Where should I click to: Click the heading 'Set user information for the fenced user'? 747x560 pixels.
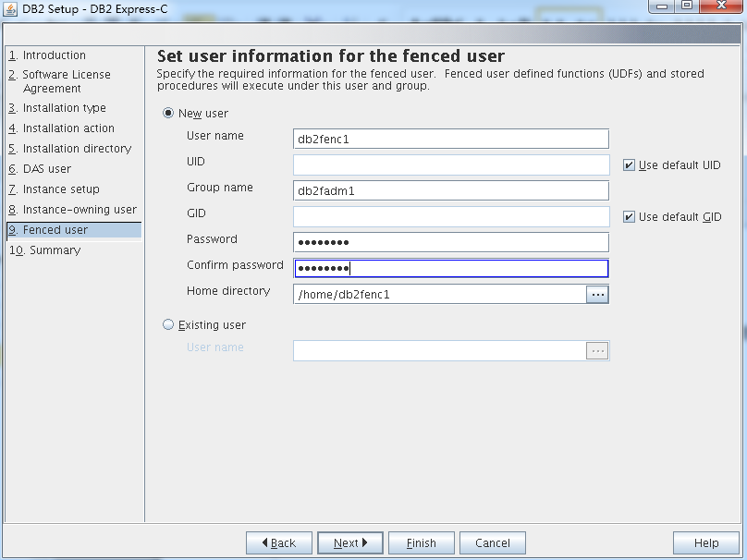coord(331,56)
